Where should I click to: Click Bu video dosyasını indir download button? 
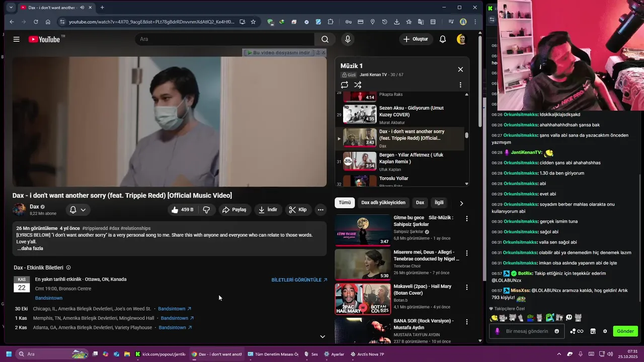click(x=278, y=52)
